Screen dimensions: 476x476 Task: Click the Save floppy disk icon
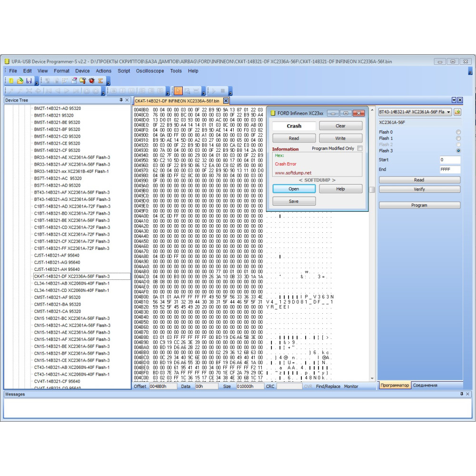pyautogui.click(x=29, y=81)
